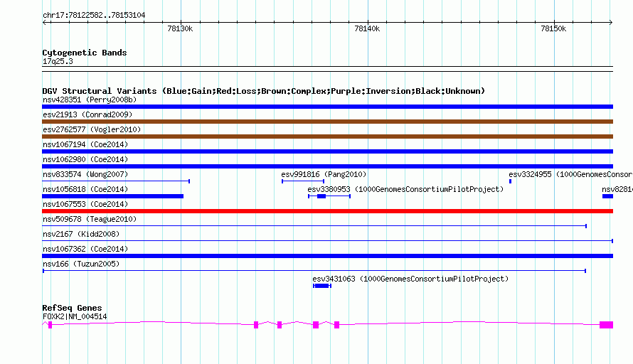This screenshot has height=364, width=633.
Task: Click the nsv428351 (Perry2008b) label
Action: (90, 100)
